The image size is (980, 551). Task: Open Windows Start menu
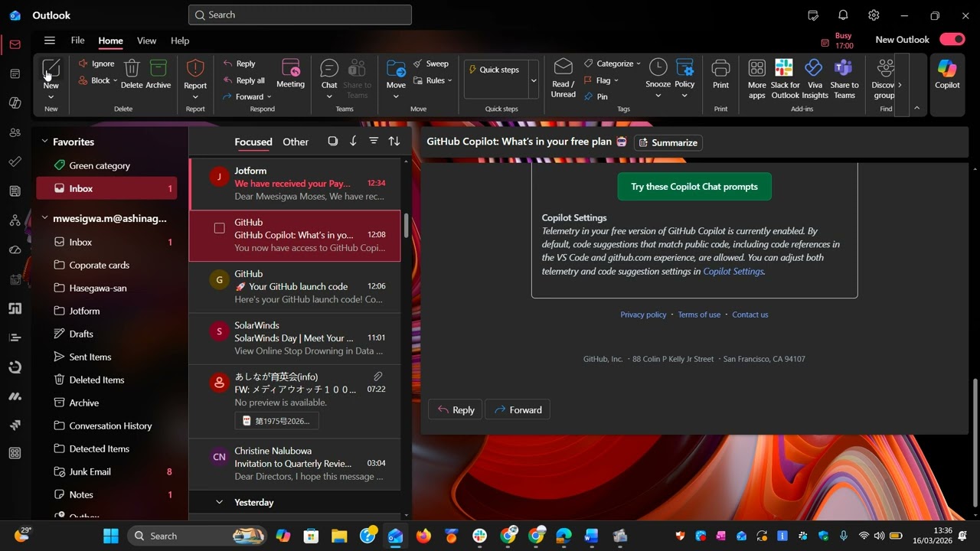(x=111, y=536)
